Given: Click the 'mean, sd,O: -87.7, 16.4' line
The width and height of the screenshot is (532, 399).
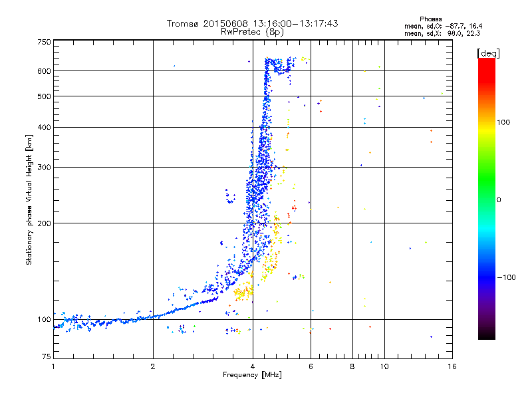Looking at the screenshot, I should tap(443, 26).
